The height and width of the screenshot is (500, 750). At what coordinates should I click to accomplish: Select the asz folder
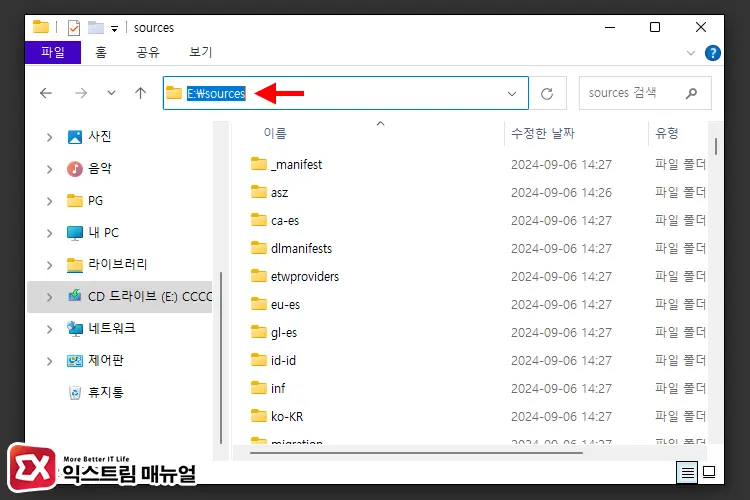coord(279,193)
